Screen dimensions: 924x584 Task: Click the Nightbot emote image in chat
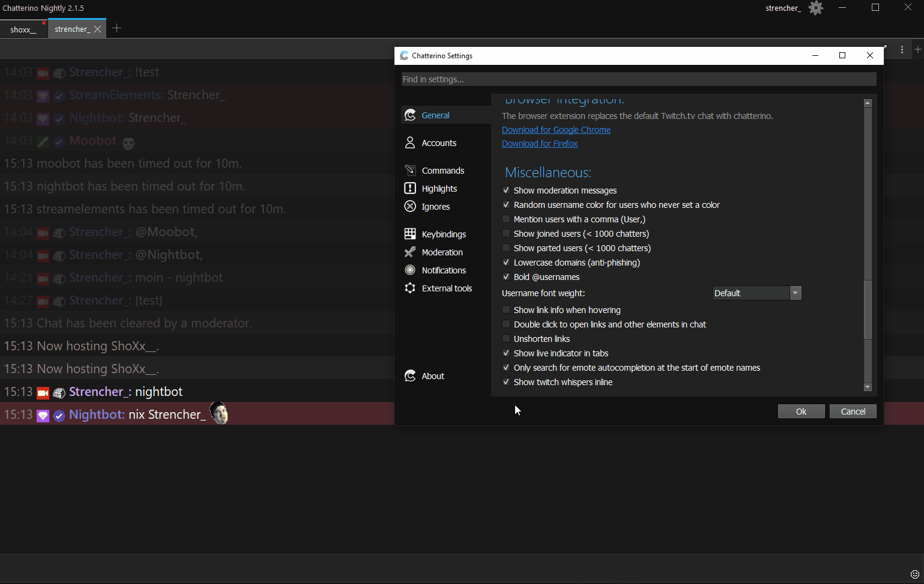[219, 413]
